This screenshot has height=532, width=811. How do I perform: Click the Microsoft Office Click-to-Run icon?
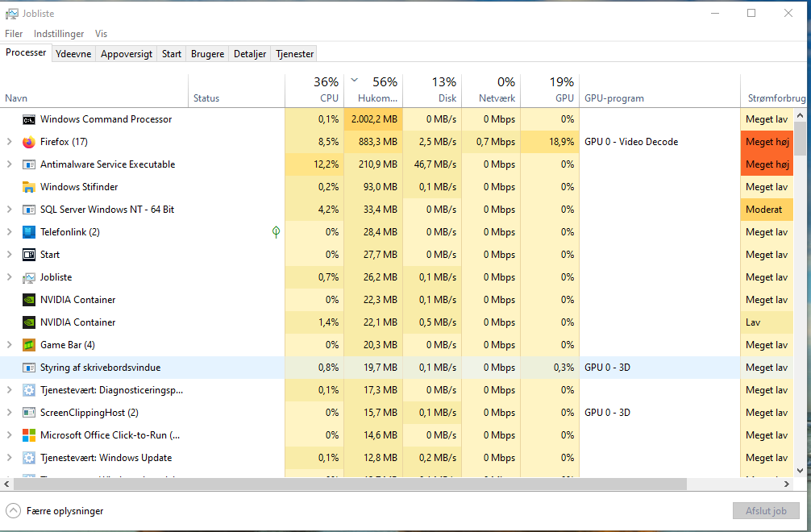(x=29, y=435)
